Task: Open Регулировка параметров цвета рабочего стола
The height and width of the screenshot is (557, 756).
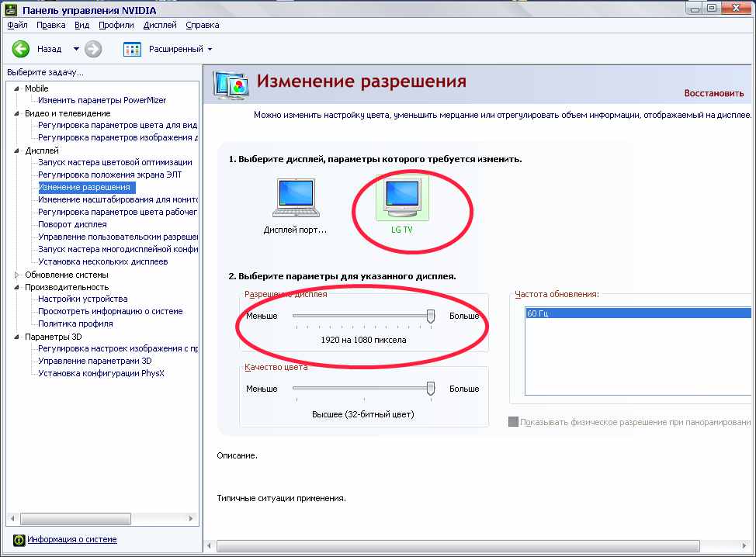Action: point(118,212)
